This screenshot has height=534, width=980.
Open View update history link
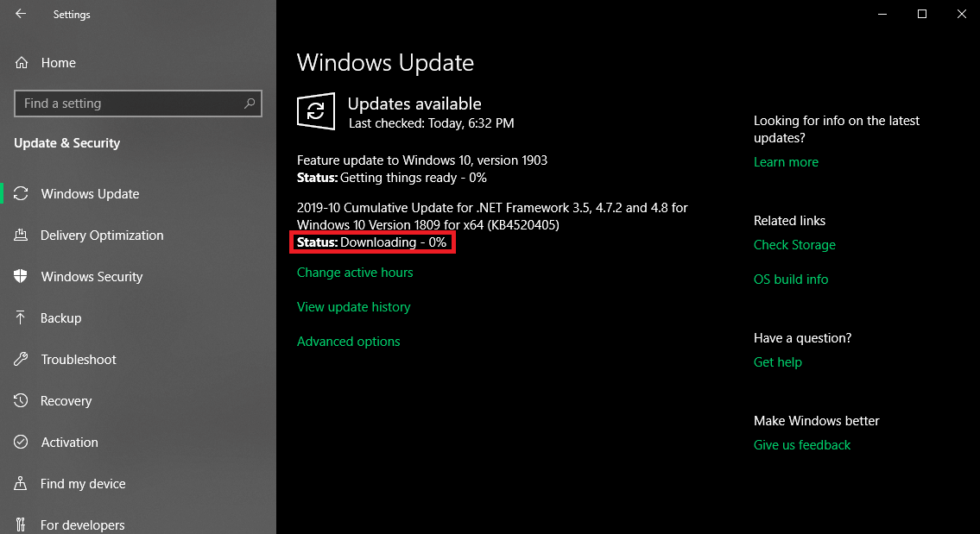tap(353, 307)
